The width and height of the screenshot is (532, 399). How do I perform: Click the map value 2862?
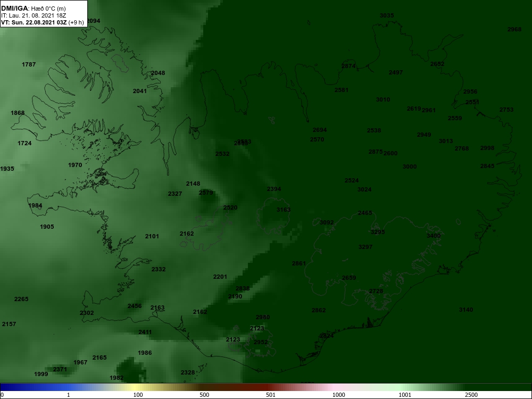(319, 310)
